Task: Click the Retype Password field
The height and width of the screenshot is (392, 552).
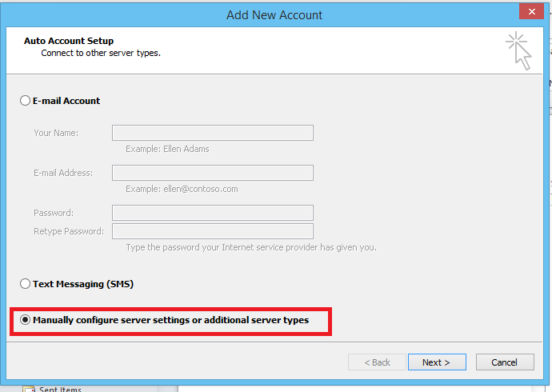Action: [x=213, y=231]
